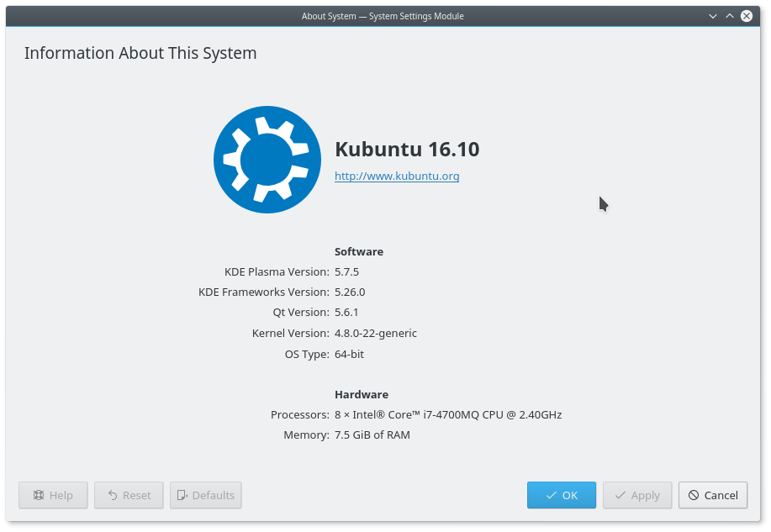Click the Kubuntu gear logo
The height and width of the screenshot is (532, 771).
tap(267, 160)
